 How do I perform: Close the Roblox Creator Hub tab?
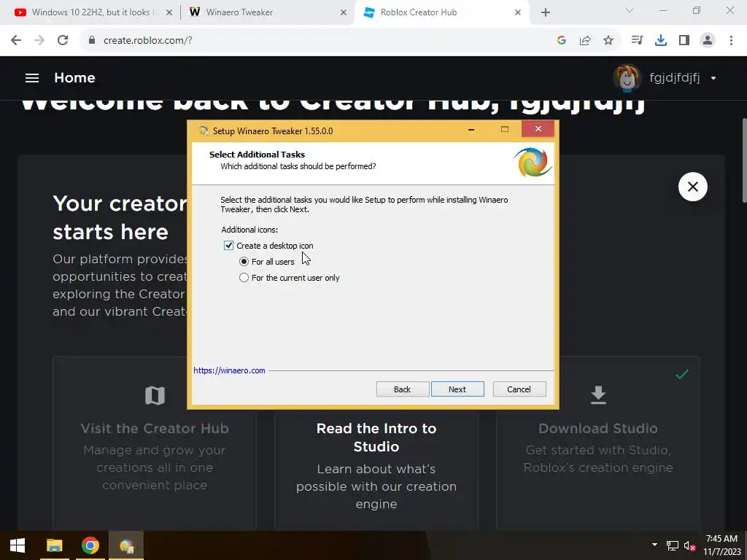518,12
